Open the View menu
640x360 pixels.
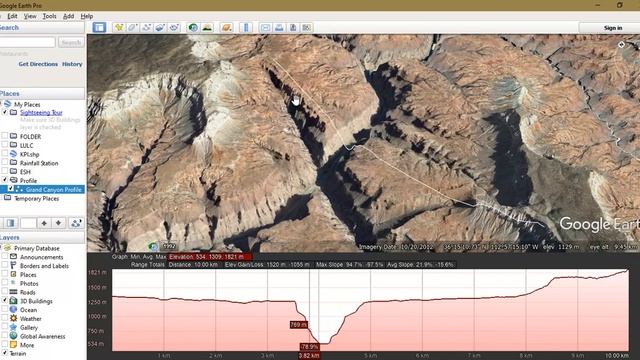click(x=30, y=16)
